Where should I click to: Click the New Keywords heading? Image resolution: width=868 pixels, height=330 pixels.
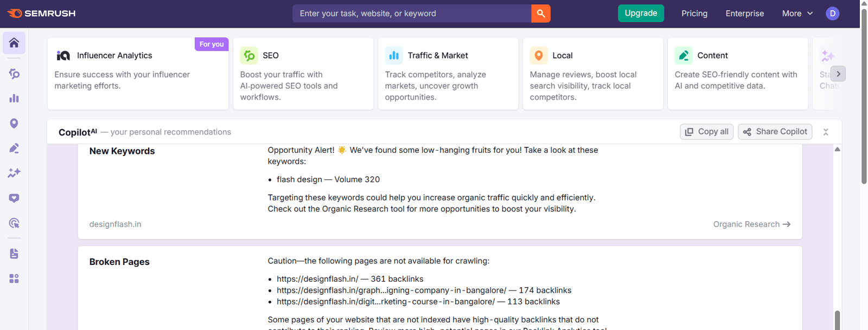coord(122,151)
